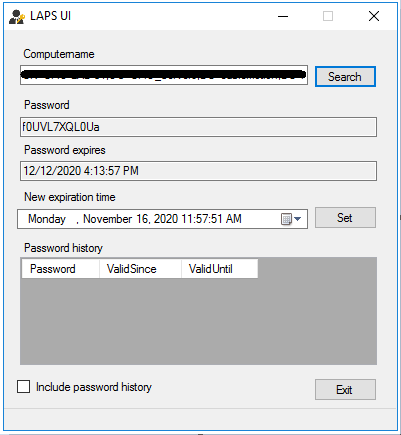The height and width of the screenshot is (435, 401).
Task: Click the empty password history grid area
Action: (x=198, y=321)
